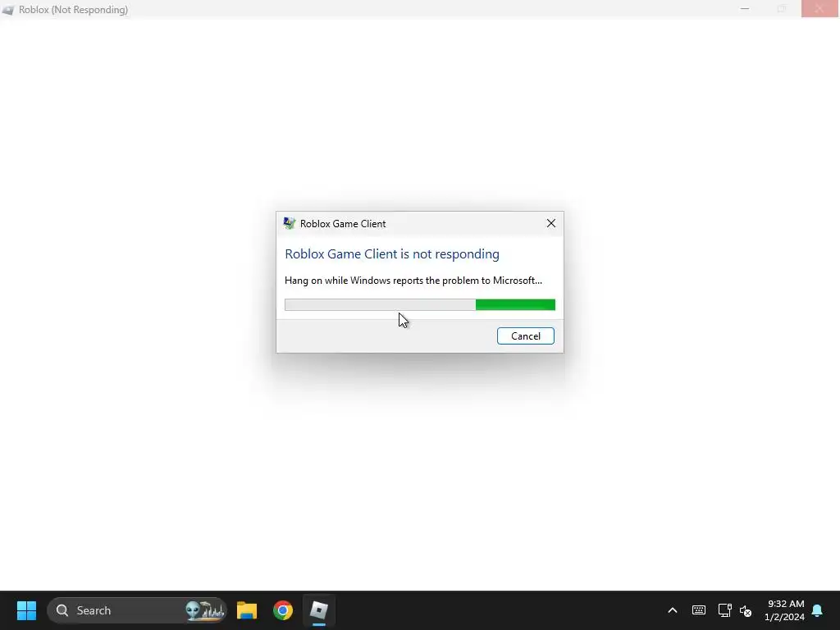Maximize the Roblox (Not Responding) window
This screenshot has height=630, width=840.
point(782,8)
